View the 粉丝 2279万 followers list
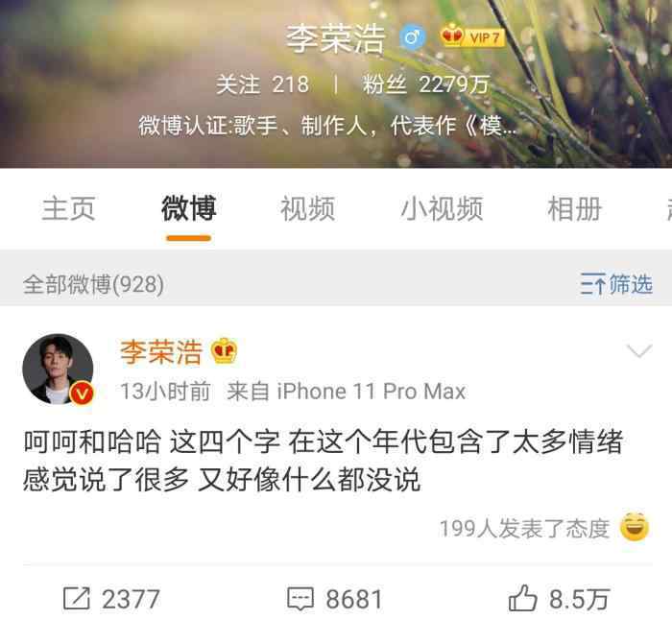This screenshot has width=672, height=620. (425, 84)
